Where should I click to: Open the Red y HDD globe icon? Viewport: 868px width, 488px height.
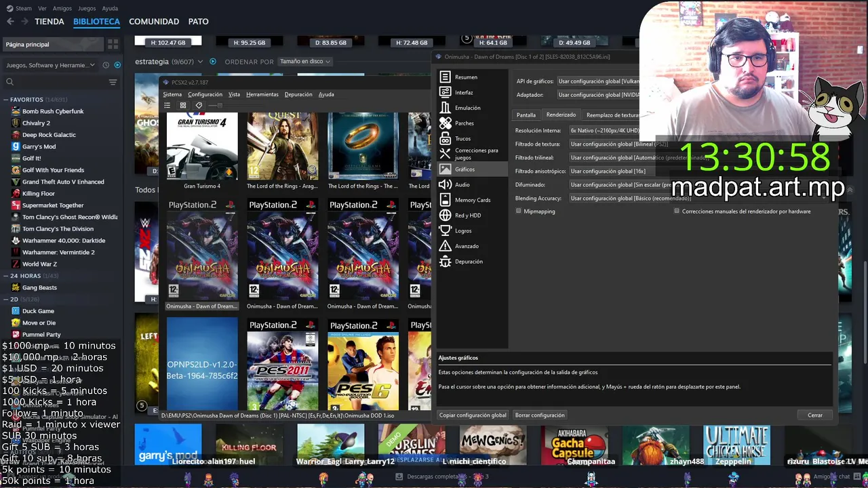tap(445, 216)
